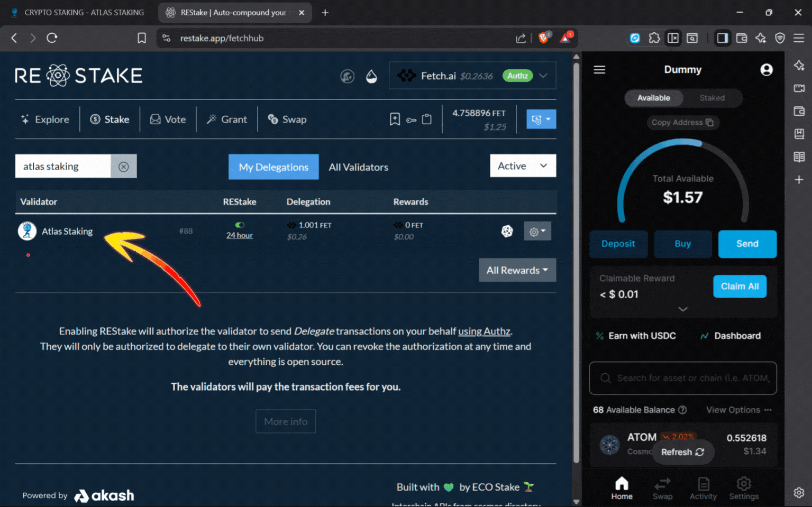Open the Active validators filter dropdown
Viewport: 812px width, 507px height.
coord(523,165)
